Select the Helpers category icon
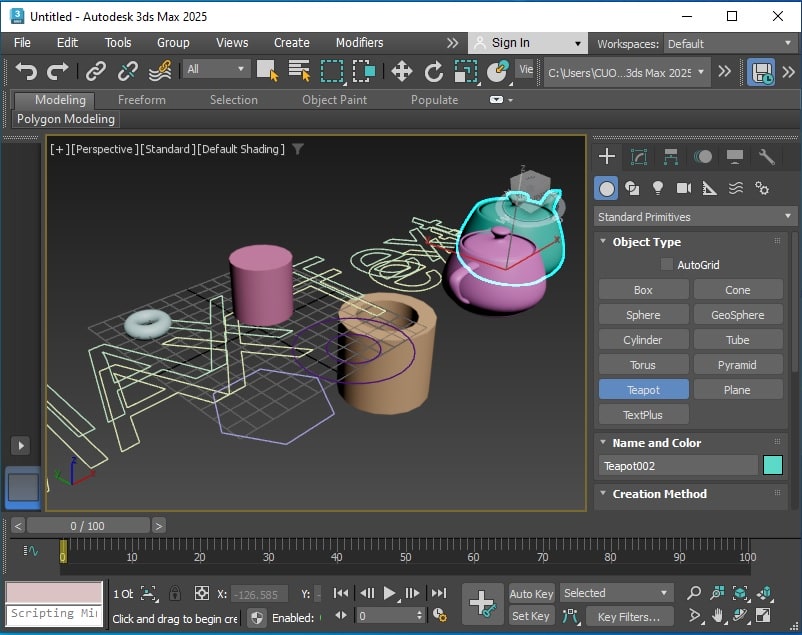The image size is (802, 635). pyautogui.click(x=709, y=188)
